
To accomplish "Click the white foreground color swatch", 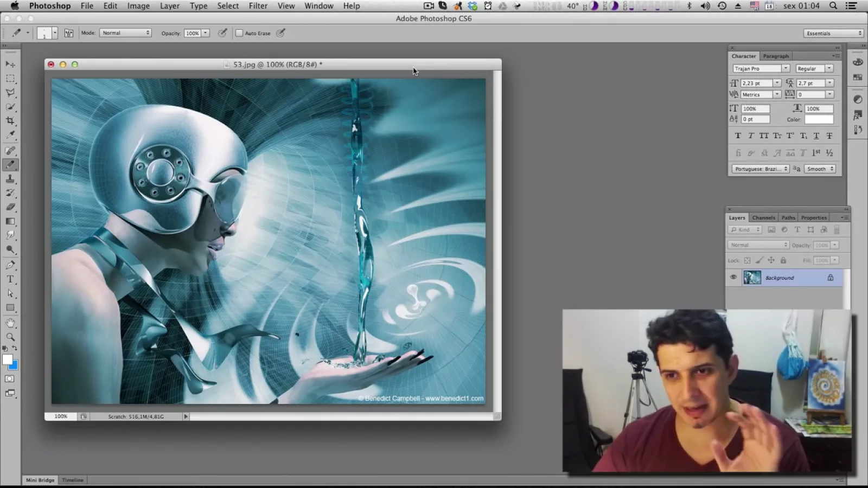I will 7,359.
